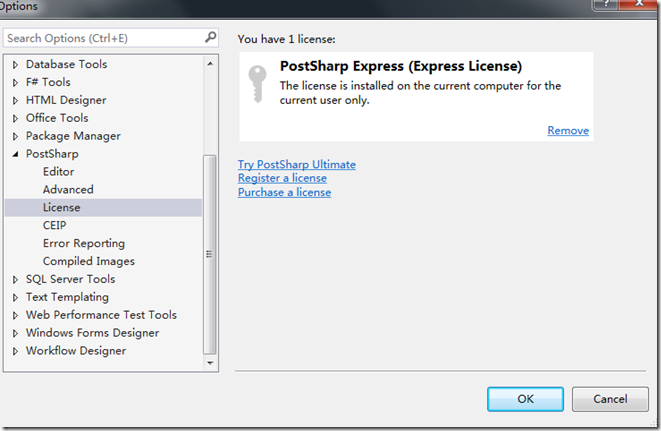
Task: Select Database Tools in options tree
Action: coord(67,64)
